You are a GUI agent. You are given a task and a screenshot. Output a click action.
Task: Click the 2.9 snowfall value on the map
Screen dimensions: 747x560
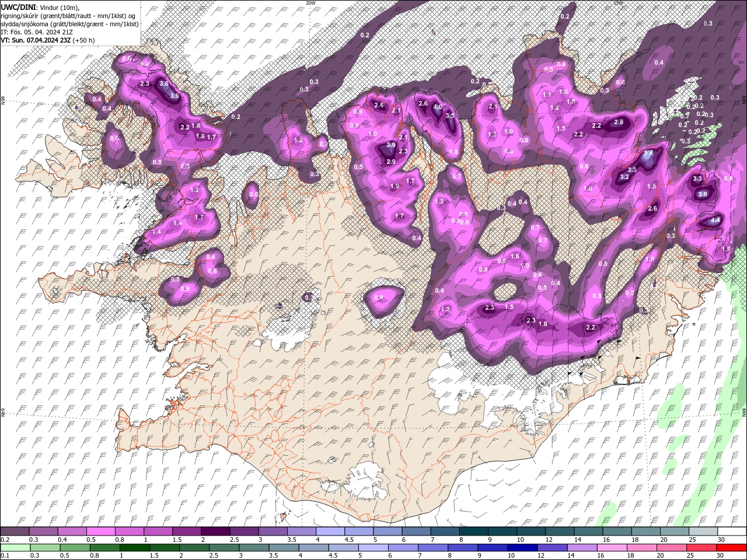click(x=391, y=162)
